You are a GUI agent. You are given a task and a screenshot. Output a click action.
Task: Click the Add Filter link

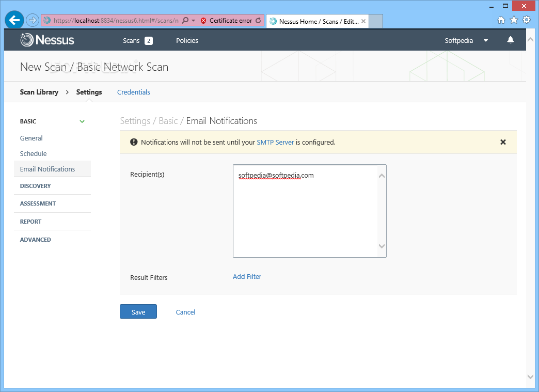(247, 276)
